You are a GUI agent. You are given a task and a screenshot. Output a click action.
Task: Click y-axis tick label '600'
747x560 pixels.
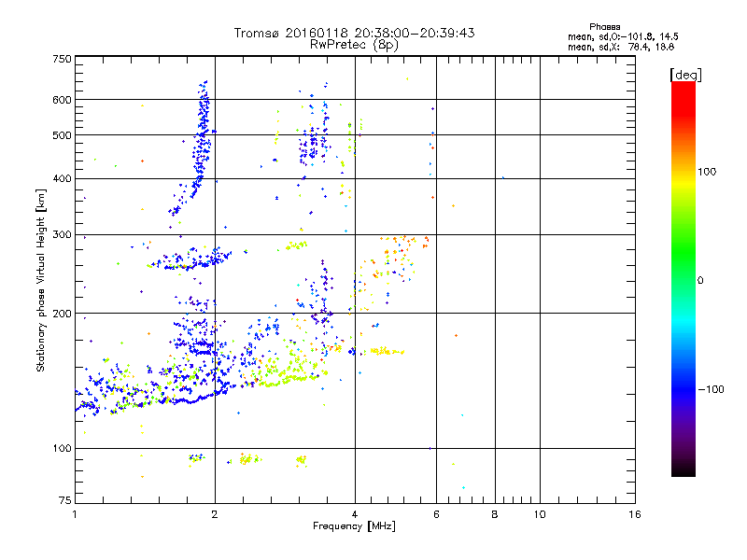click(62, 100)
